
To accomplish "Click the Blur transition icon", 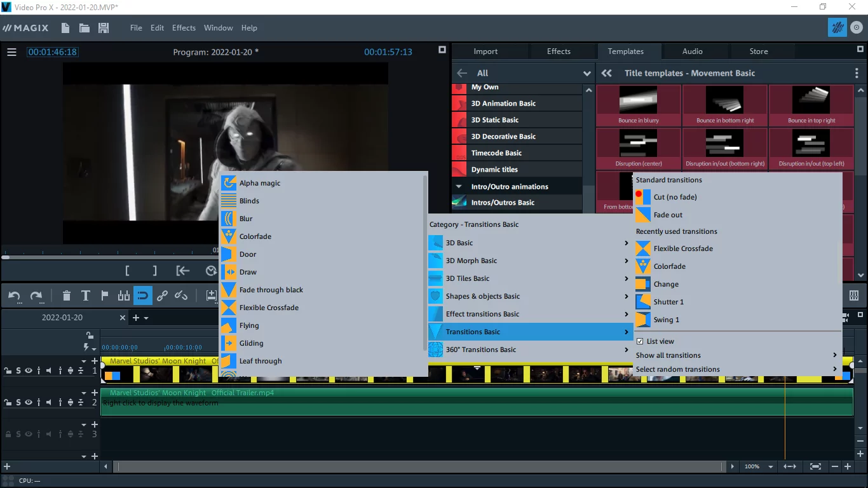I will [x=229, y=219].
